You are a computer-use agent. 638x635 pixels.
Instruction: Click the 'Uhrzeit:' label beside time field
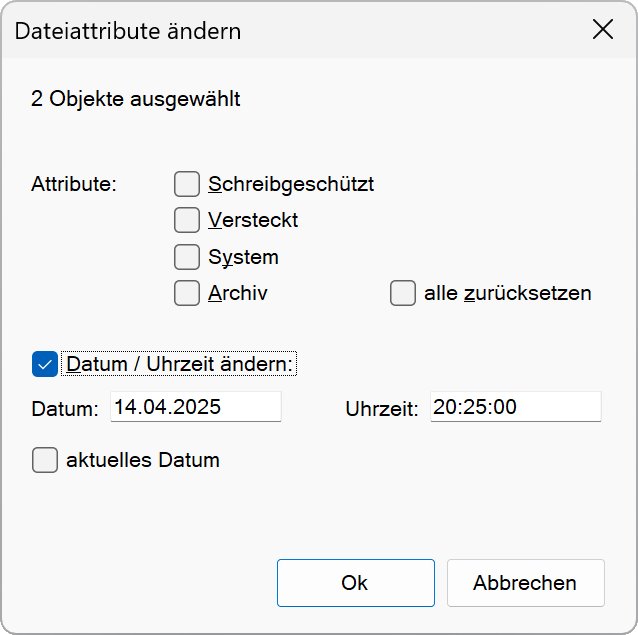[382, 409]
